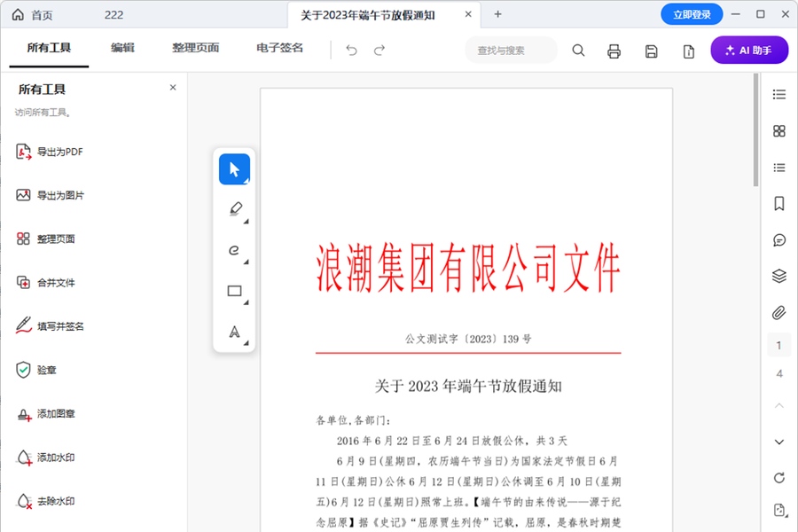The height and width of the screenshot is (532, 798).
Task: Open a new tab with plus button
Action: (497, 14)
